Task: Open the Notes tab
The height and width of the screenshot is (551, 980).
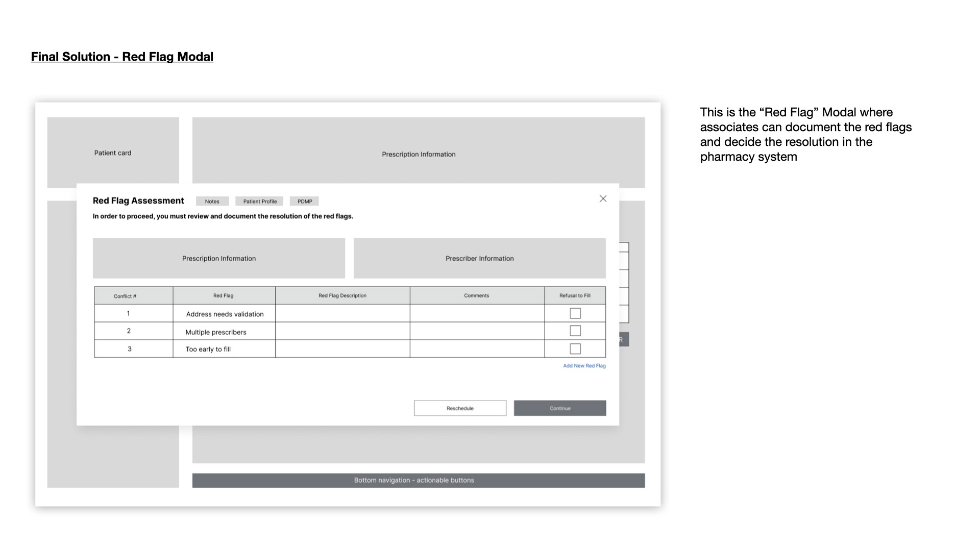Action: [212, 202]
